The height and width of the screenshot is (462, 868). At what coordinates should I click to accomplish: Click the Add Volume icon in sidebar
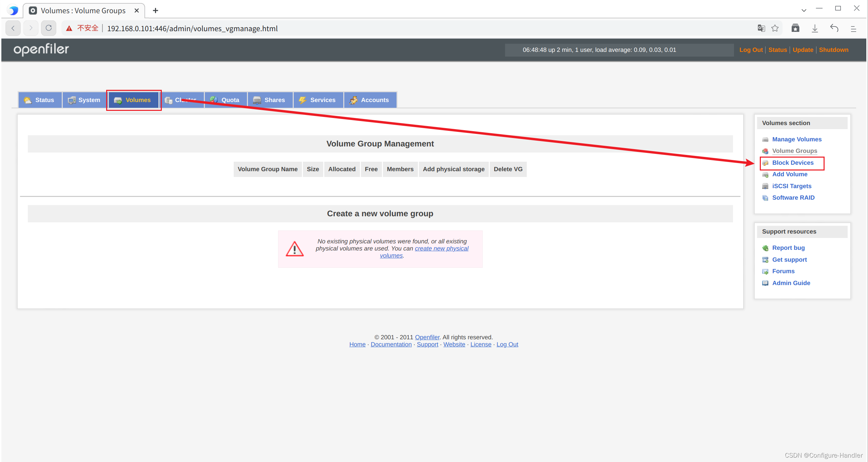click(766, 174)
